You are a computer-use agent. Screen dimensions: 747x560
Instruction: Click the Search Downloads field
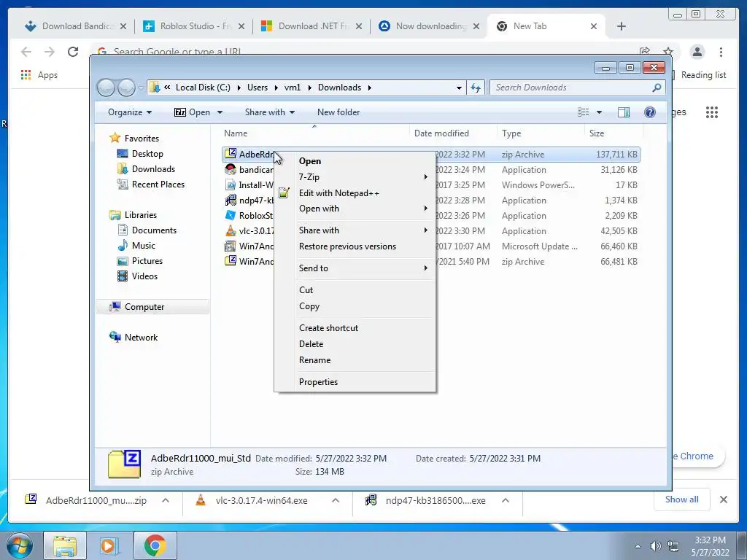point(570,87)
